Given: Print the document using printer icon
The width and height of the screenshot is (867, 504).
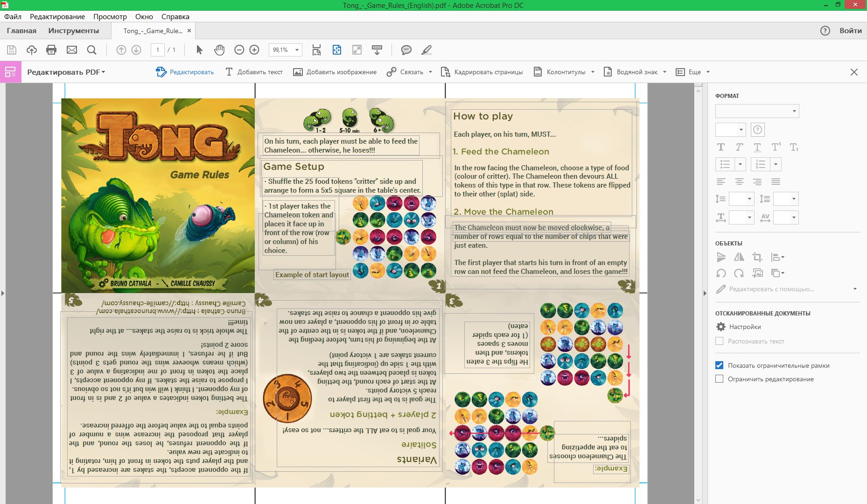Looking at the screenshot, I should 51,50.
